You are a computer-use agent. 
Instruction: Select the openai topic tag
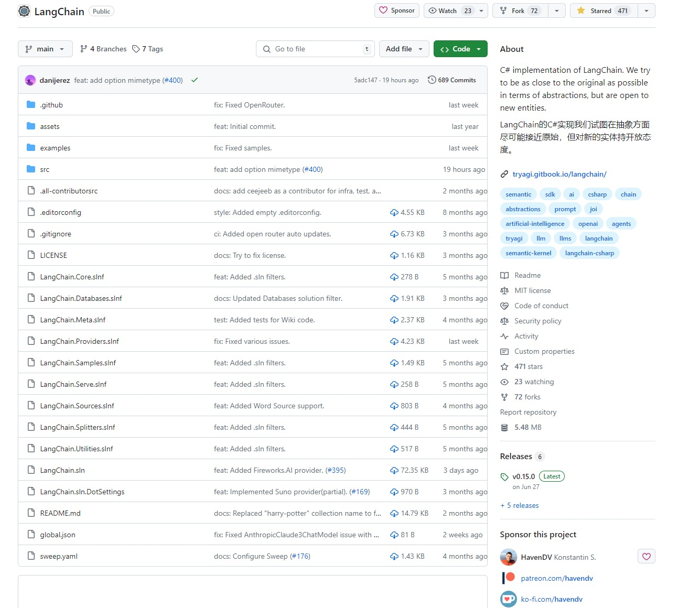point(588,224)
